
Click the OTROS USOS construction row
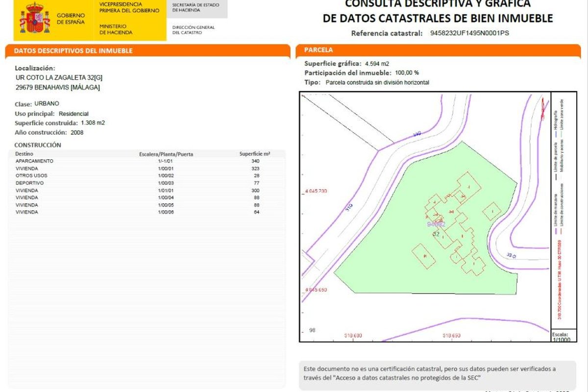point(31,175)
